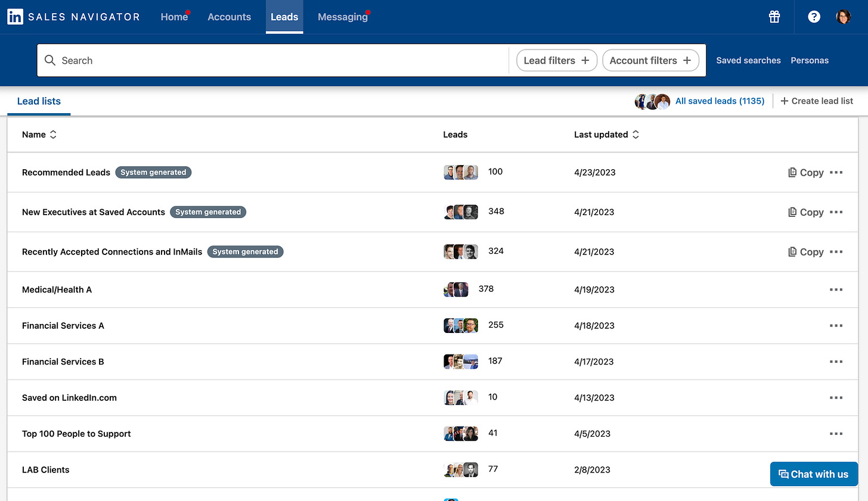Screen dimensions: 868x501
Task: Click lead avatars for Financial Services B
Action: pyautogui.click(x=461, y=362)
